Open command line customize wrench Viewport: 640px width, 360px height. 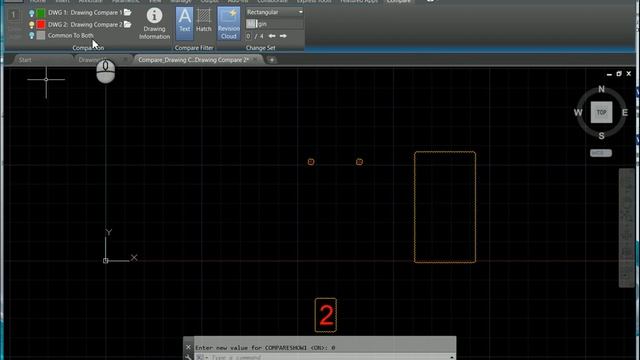[188, 357]
